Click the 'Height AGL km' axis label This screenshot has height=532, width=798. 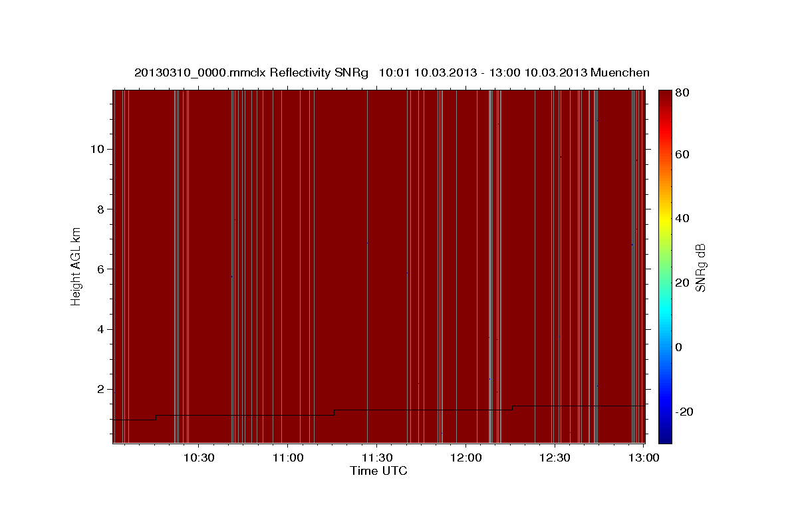coord(76,266)
